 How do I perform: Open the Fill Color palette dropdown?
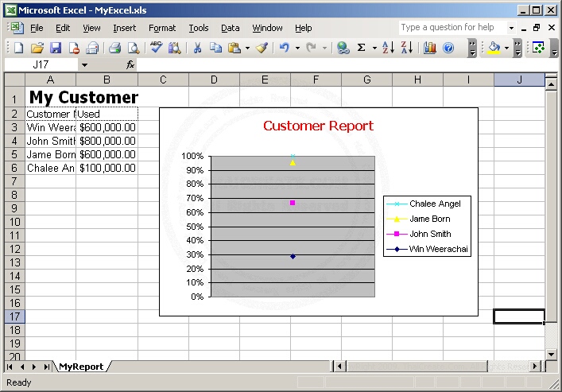[507, 48]
